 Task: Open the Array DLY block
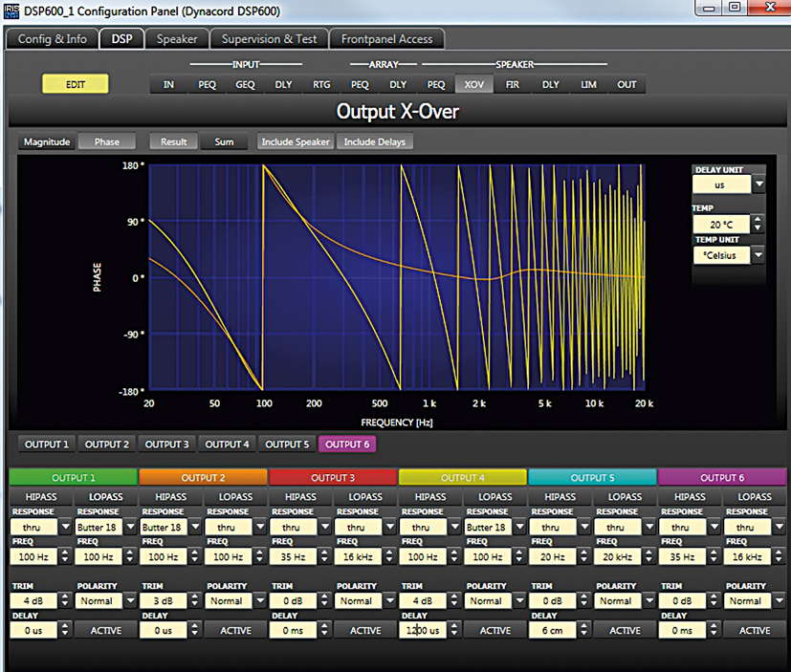398,84
